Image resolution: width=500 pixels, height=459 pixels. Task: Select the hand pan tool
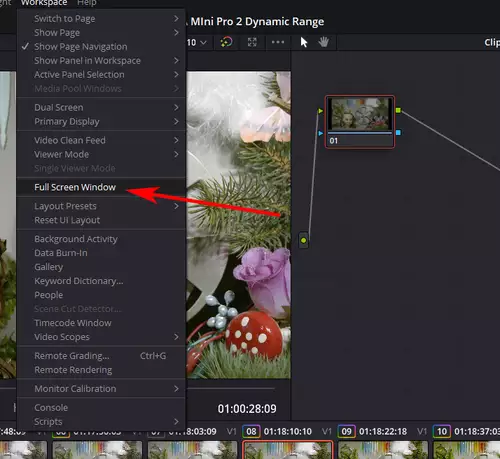coord(323,42)
